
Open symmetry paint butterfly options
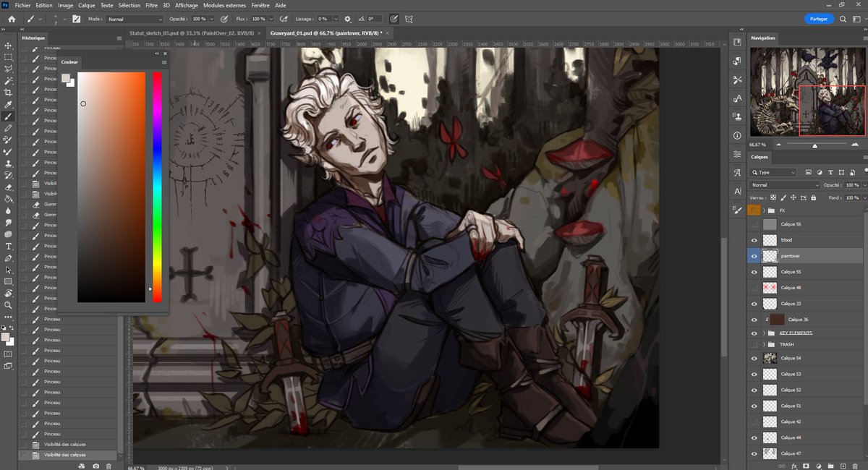409,19
